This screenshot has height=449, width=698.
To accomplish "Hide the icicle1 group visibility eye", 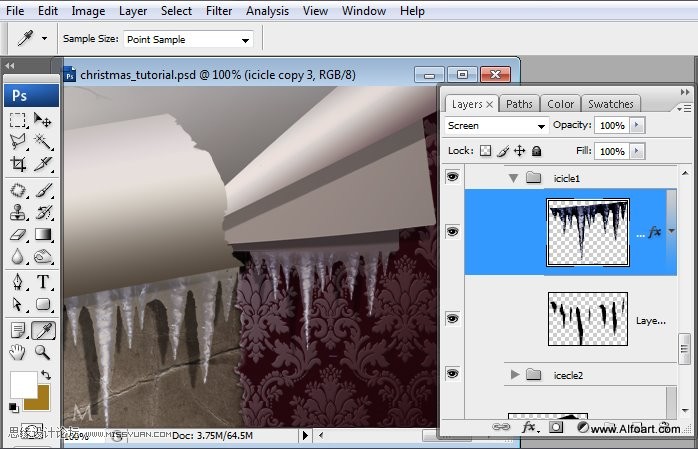I will point(453,177).
